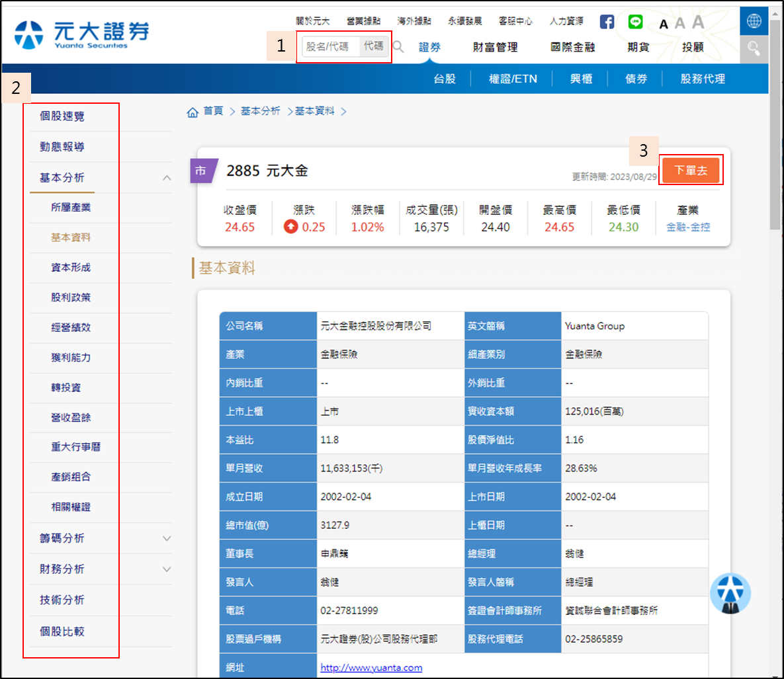
Task: Select 相關權證 in the sidebar
Action: [x=71, y=507]
